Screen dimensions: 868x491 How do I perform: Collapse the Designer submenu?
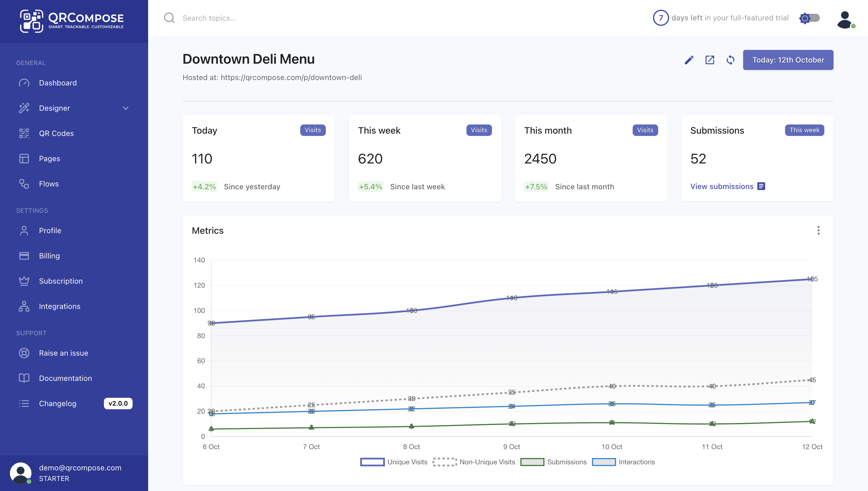[x=125, y=108]
